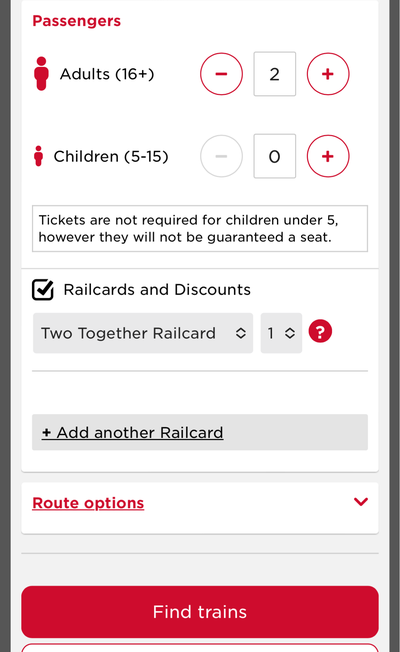Click the disabled children minus button
The width and height of the screenshot is (400, 652).
click(221, 156)
